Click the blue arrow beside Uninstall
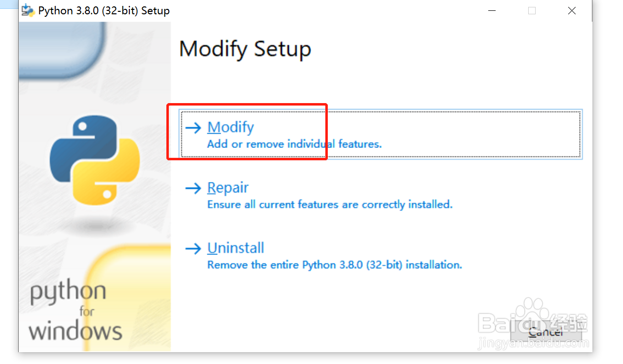623x364 pixels. coord(193,249)
